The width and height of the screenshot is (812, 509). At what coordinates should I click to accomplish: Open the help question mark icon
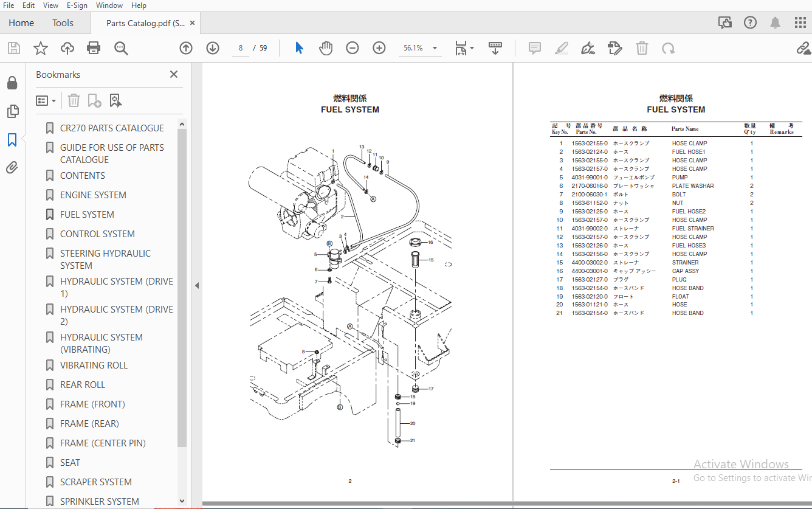point(750,23)
